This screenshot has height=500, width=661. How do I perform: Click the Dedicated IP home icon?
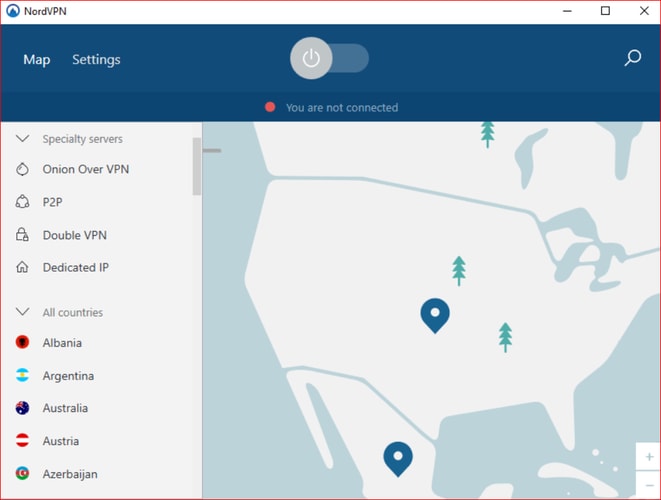pos(22,268)
